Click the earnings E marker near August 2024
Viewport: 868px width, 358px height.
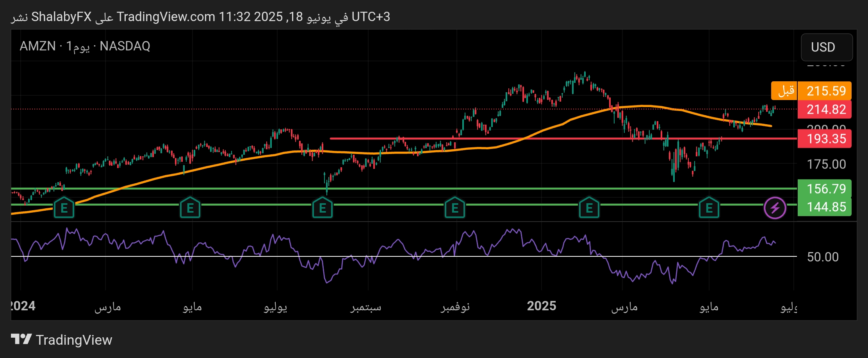point(323,208)
